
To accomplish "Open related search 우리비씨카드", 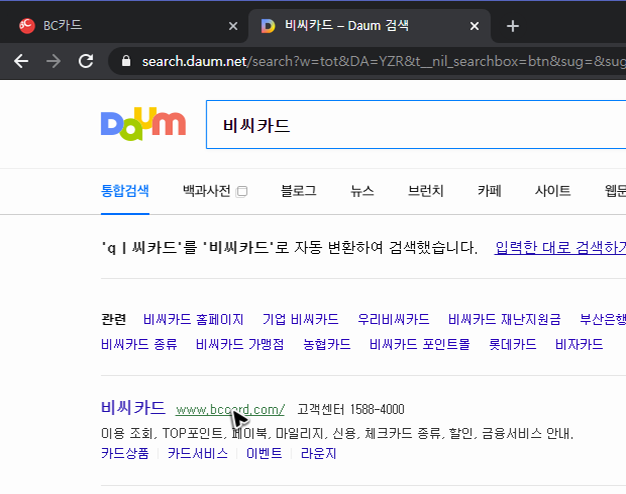I will [x=393, y=319].
